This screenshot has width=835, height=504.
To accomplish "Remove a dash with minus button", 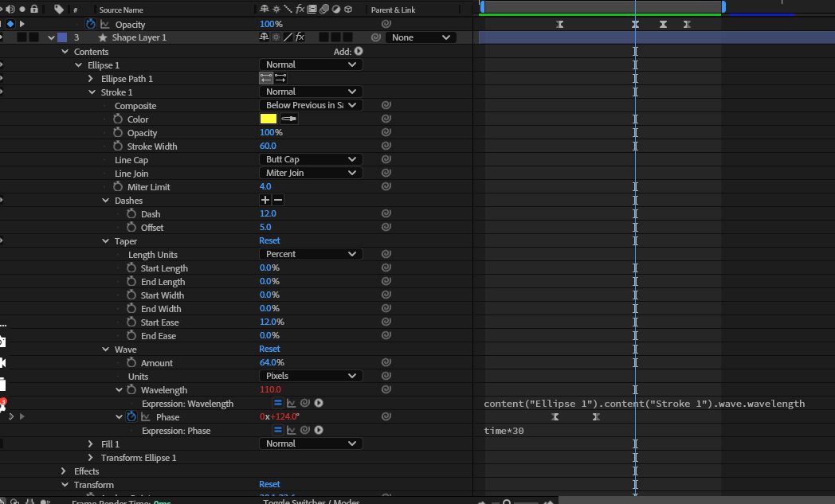I will tap(278, 200).
